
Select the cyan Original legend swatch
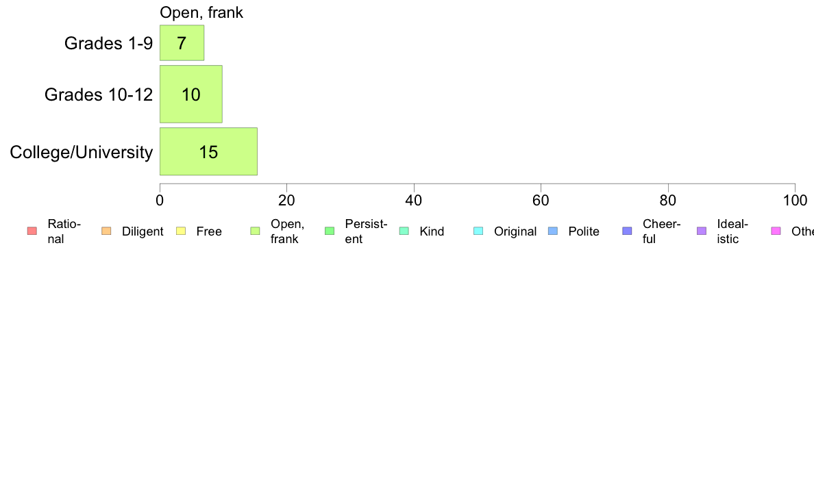pos(478,231)
